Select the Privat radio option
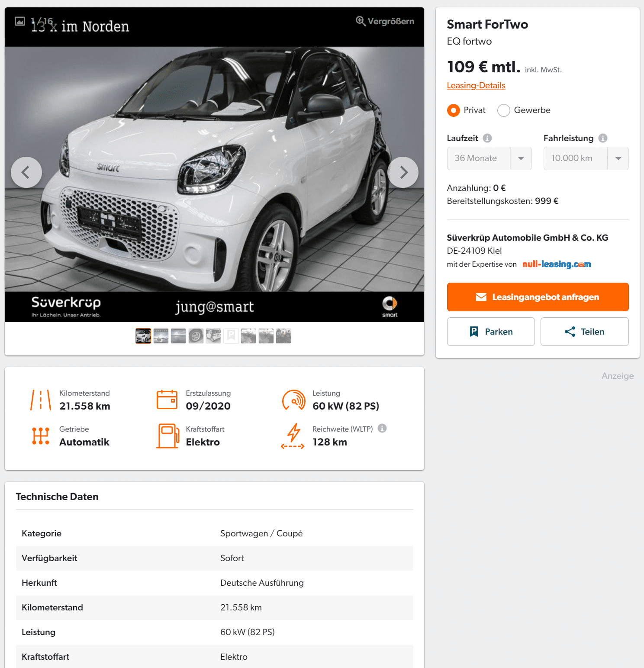This screenshot has width=644, height=668. (x=453, y=110)
